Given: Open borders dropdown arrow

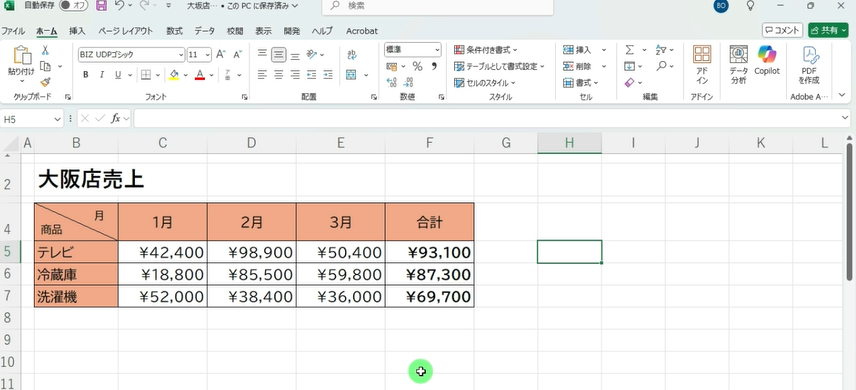Looking at the screenshot, I should (158, 75).
